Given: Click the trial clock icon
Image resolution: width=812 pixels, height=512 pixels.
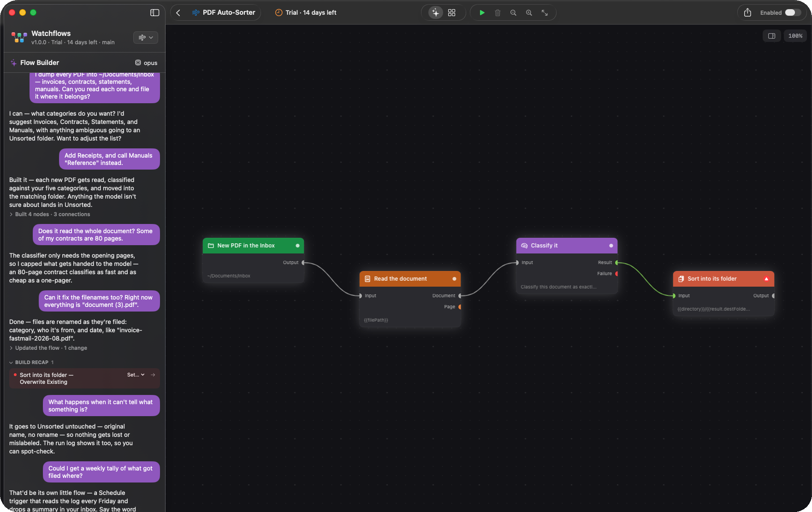Looking at the screenshot, I should (279, 13).
